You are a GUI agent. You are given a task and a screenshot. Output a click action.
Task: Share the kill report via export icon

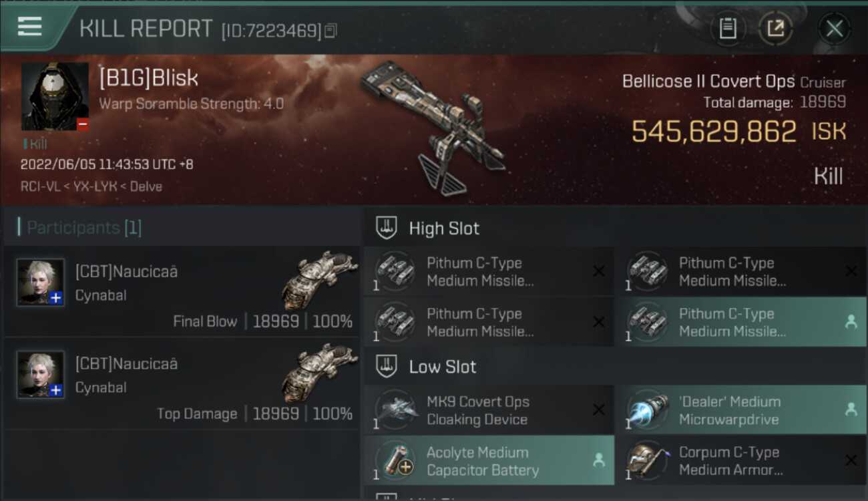click(775, 28)
